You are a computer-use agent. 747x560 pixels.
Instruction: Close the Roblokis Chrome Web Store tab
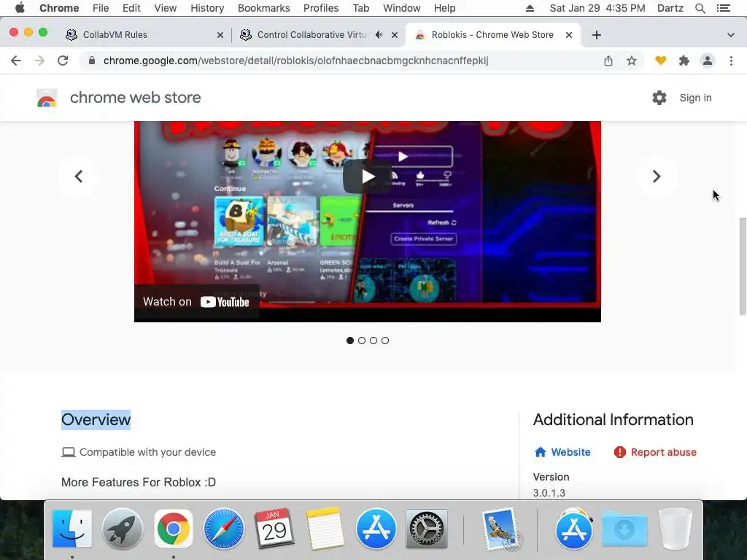click(569, 35)
